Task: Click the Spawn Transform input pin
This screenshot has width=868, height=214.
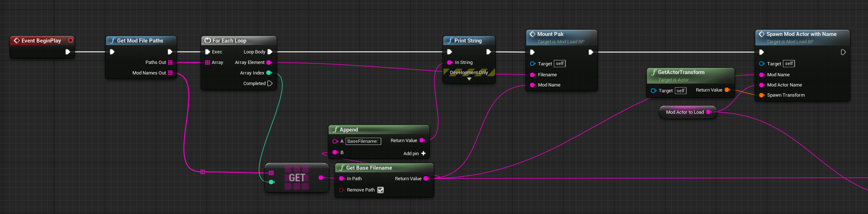Action: 762,95
